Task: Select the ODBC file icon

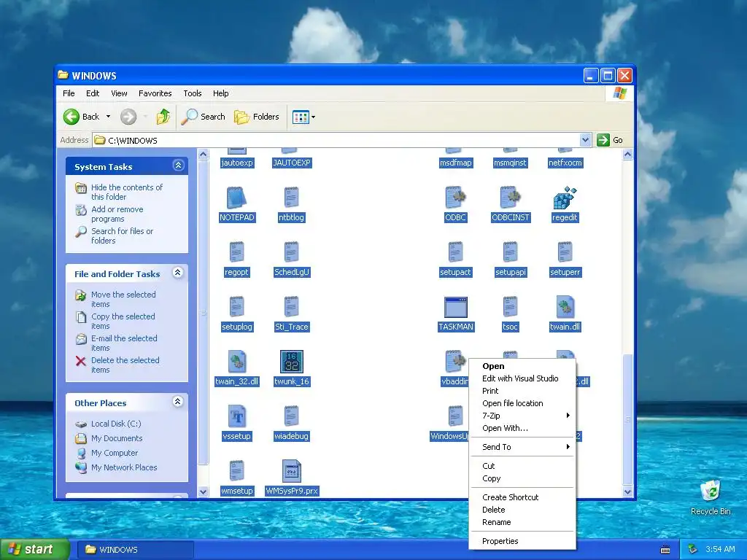Action: [455, 198]
